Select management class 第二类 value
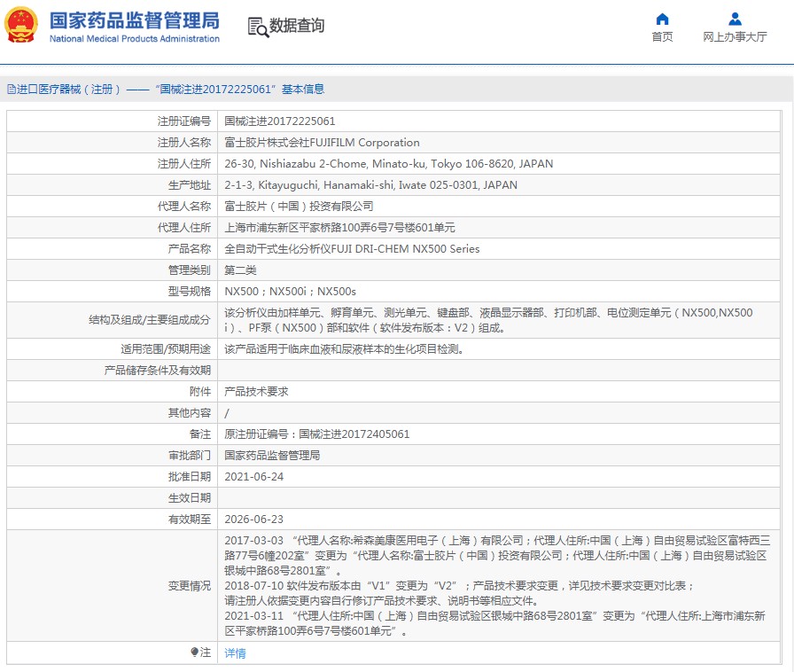794x672 pixels. [240, 270]
